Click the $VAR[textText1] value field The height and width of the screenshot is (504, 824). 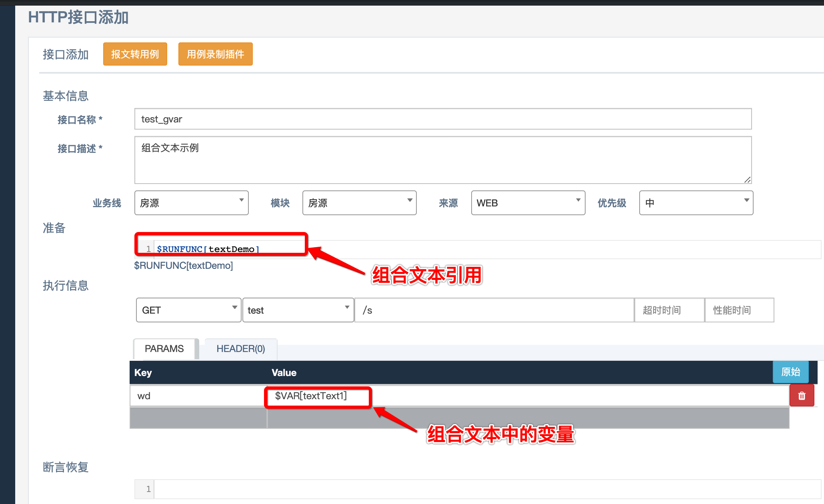[x=528, y=396]
